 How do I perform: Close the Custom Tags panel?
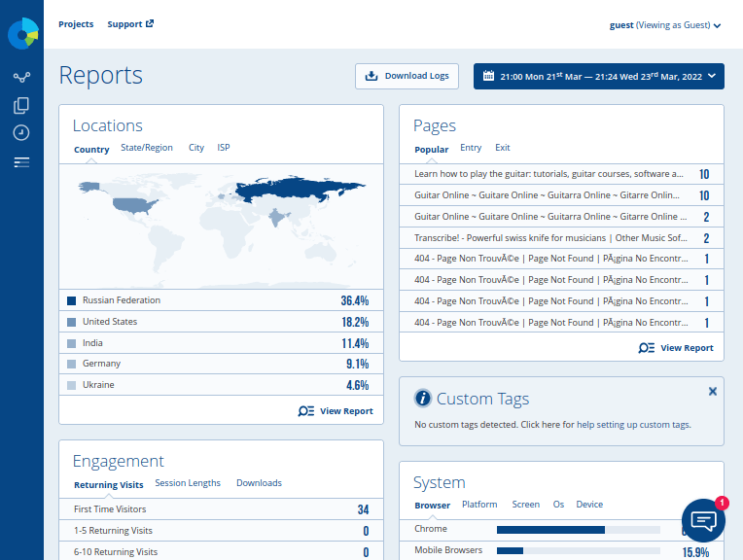coord(712,391)
